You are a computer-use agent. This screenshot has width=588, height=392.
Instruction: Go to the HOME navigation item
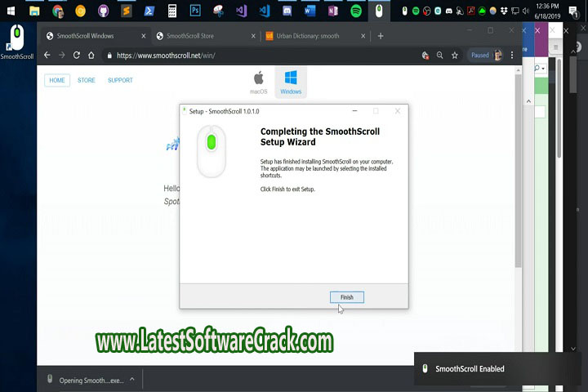pos(57,80)
